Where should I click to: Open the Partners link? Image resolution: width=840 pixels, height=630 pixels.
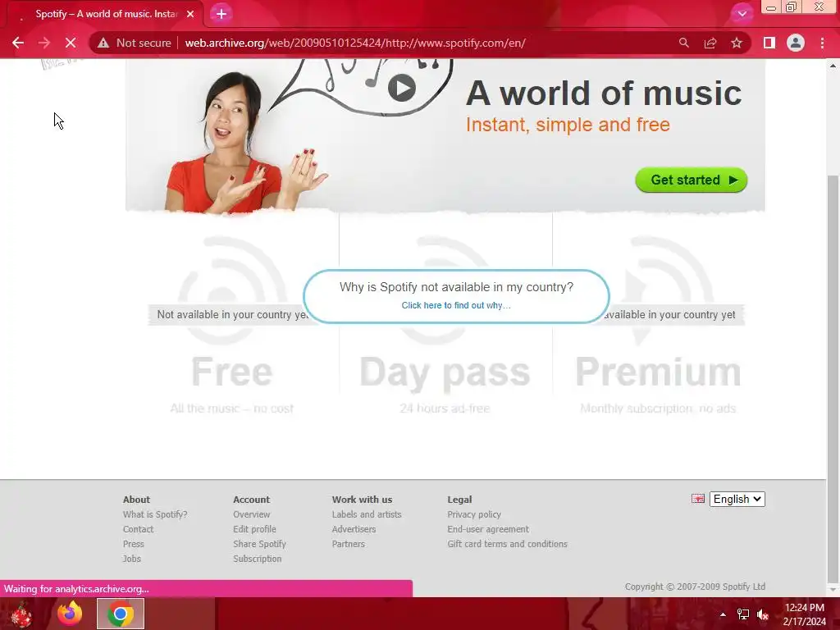point(348,544)
